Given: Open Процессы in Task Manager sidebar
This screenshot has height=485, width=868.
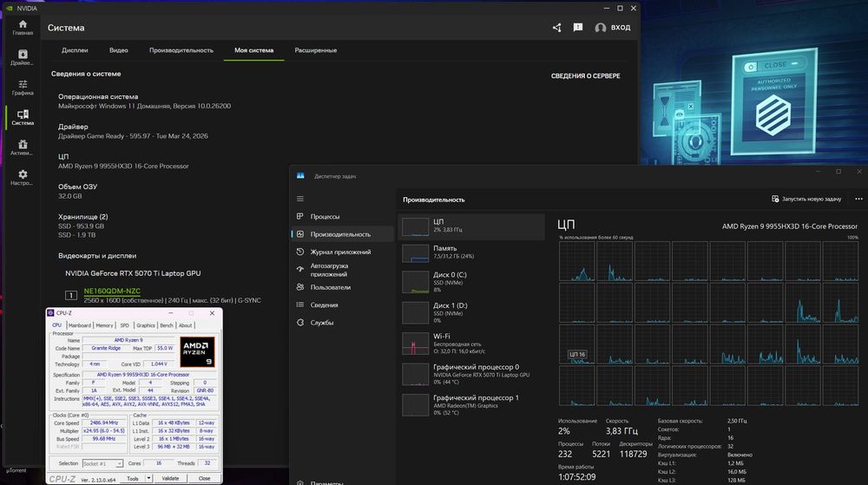Looking at the screenshot, I should tap(342, 217).
